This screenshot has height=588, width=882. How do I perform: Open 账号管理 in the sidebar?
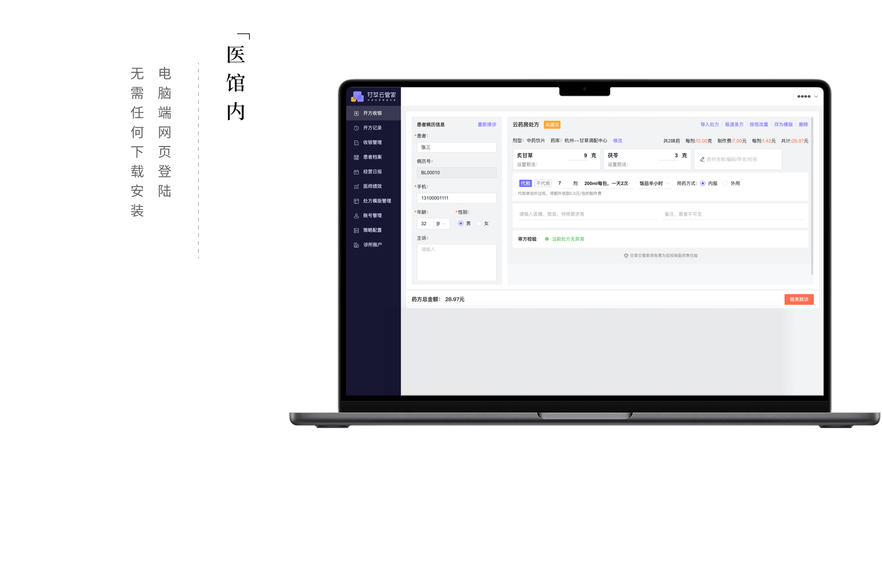(373, 216)
